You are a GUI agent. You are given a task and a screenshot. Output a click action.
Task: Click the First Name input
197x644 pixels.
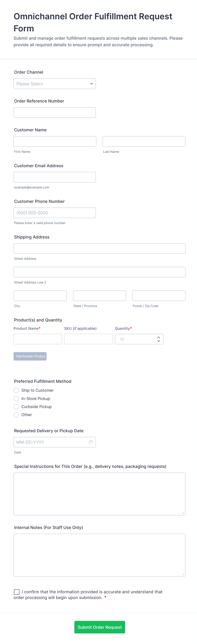click(55, 141)
